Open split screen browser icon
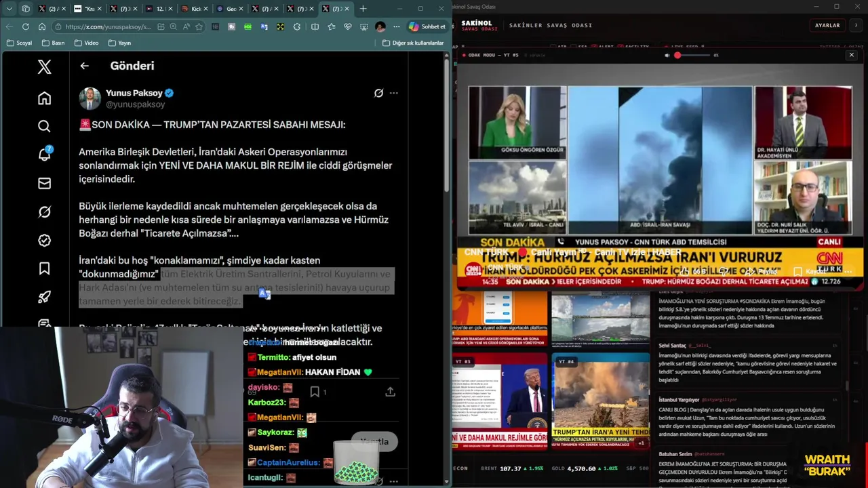 (x=315, y=26)
